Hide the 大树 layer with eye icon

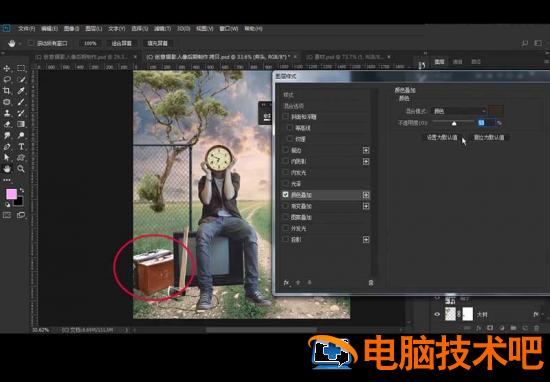(x=437, y=314)
